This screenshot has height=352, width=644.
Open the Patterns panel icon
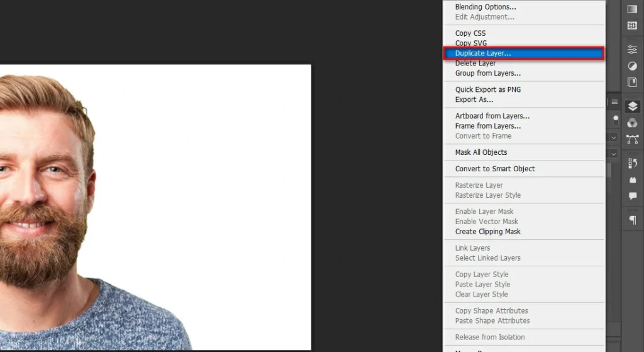click(x=632, y=25)
